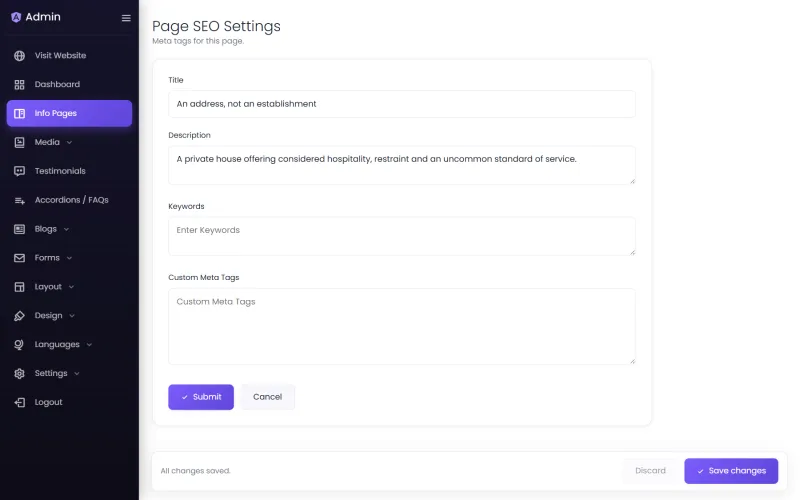This screenshot has width=800, height=500.
Task: Click Description textarea resize handle
Action: [632, 181]
